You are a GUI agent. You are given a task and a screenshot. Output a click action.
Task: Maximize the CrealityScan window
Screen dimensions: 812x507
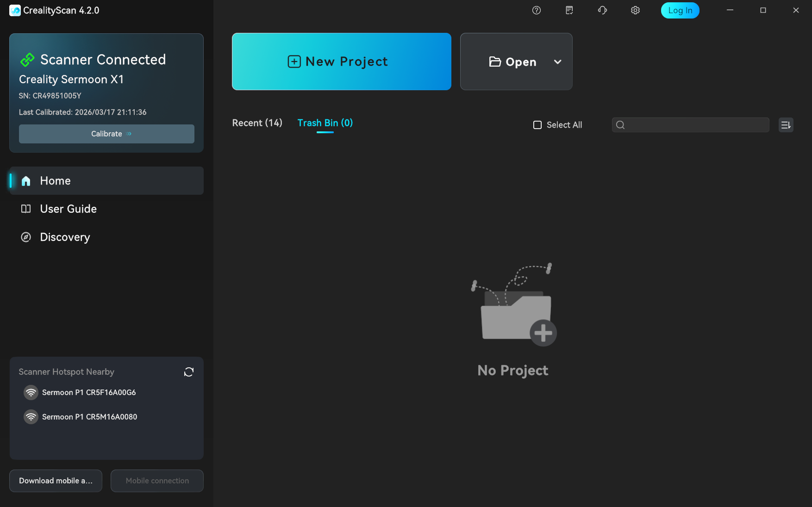pyautogui.click(x=763, y=10)
